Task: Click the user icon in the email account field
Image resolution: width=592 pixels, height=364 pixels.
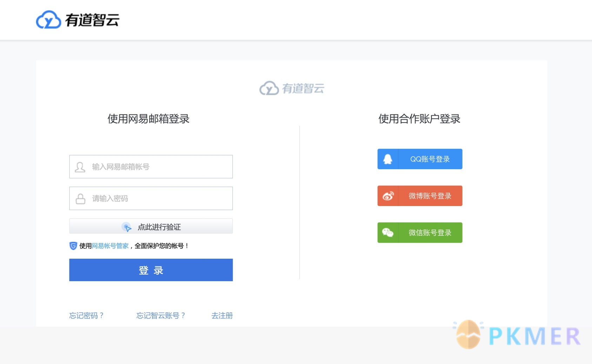Action: [80, 167]
